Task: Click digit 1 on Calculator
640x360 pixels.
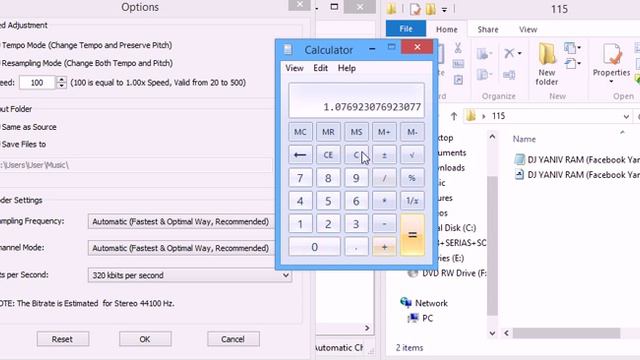Action: tap(300, 224)
